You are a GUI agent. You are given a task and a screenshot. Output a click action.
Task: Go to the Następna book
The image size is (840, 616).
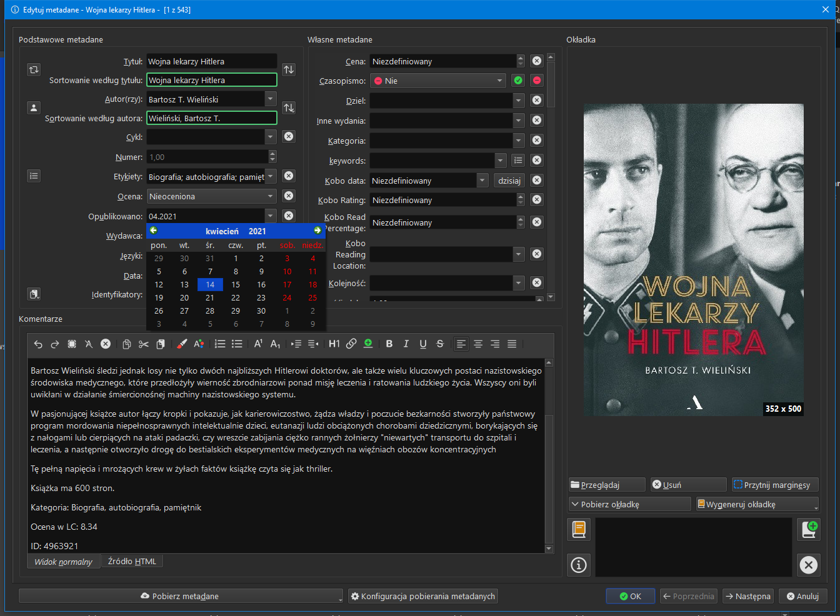pyautogui.click(x=747, y=596)
